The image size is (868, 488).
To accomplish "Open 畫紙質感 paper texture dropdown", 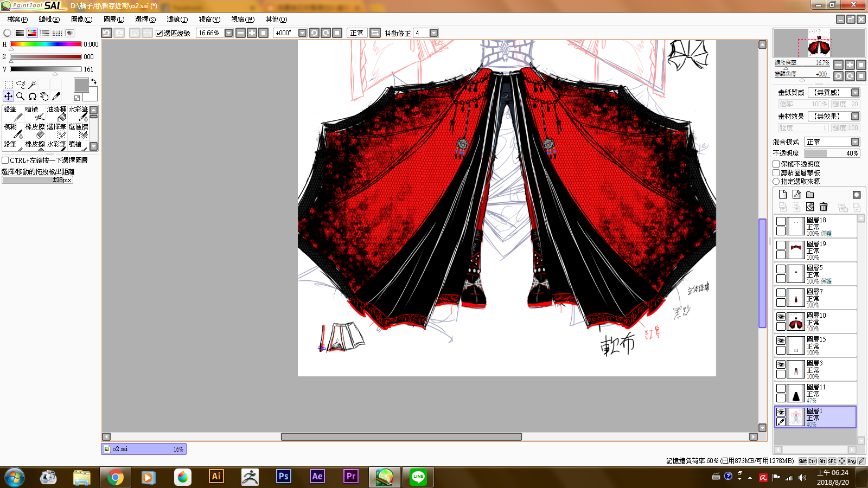I will (x=855, y=92).
